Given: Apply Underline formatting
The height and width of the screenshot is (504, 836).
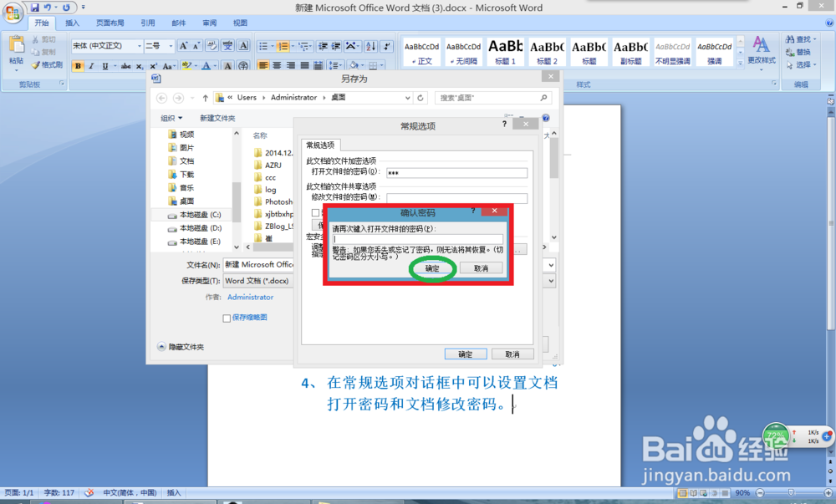Looking at the screenshot, I should click(x=105, y=66).
